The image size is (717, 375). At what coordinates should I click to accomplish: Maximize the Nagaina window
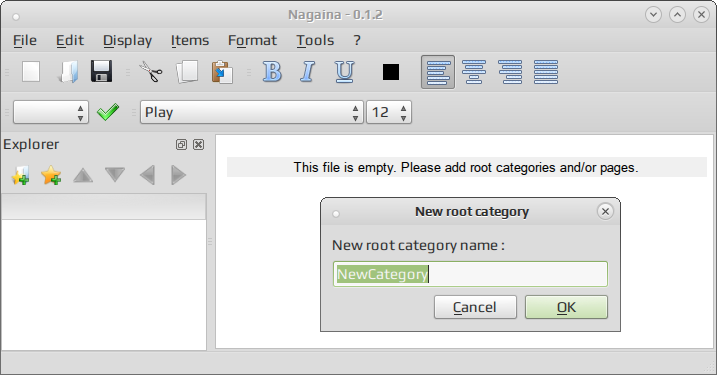pos(677,15)
